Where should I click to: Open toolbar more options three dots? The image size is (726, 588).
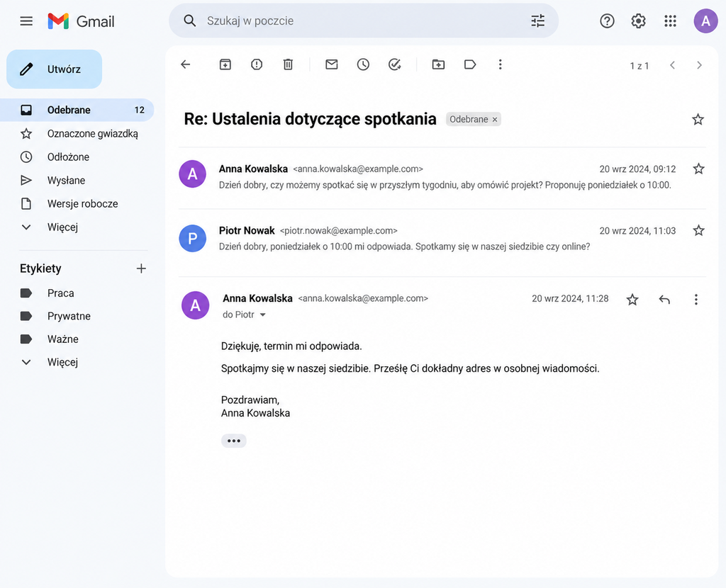coord(500,64)
